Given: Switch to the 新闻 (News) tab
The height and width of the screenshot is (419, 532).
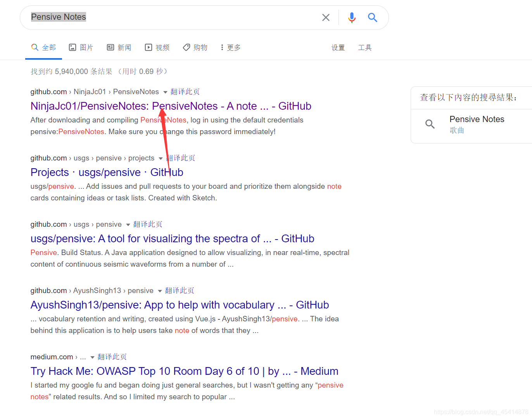Looking at the screenshot, I should click(119, 48).
